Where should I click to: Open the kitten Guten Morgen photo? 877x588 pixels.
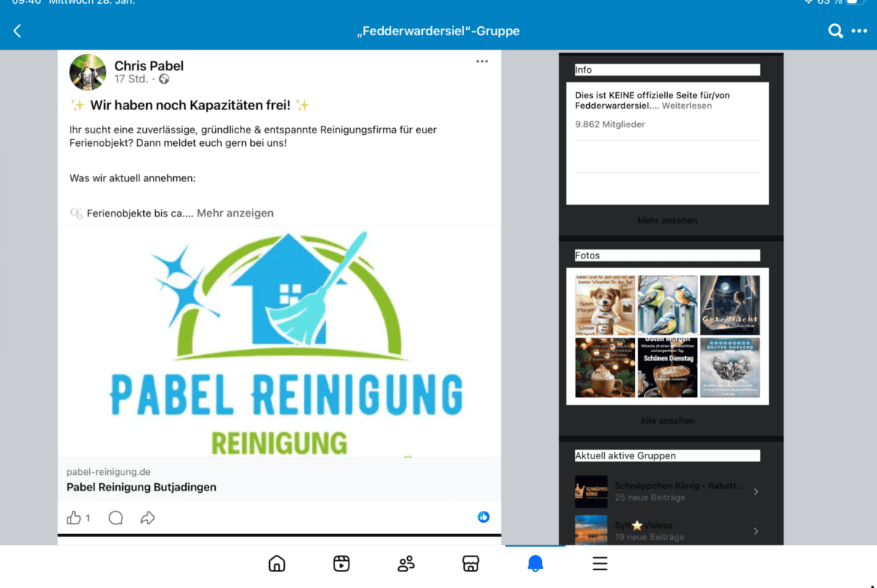[x=730, y=367]
